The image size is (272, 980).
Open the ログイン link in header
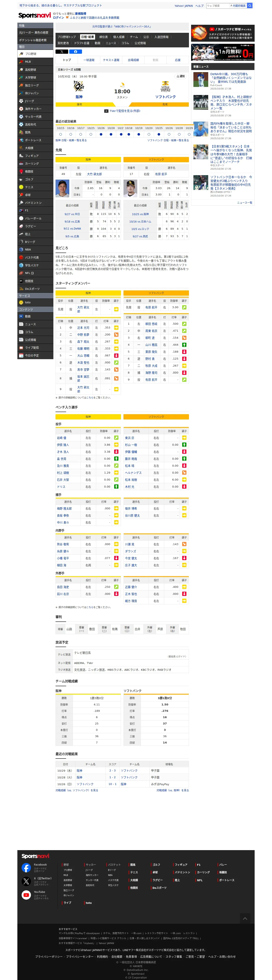coord(59,18)
